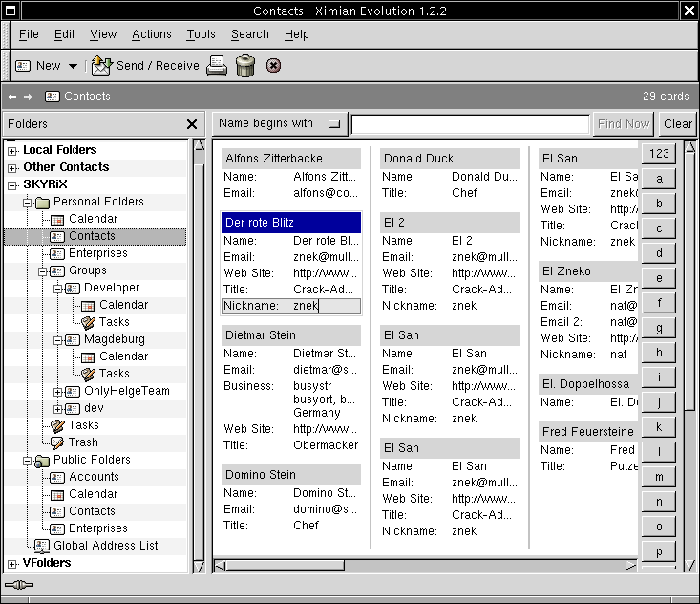Screen dimensions: 700x604
Task: Click the red stop icon in toolbar
Action: [274, 66]
